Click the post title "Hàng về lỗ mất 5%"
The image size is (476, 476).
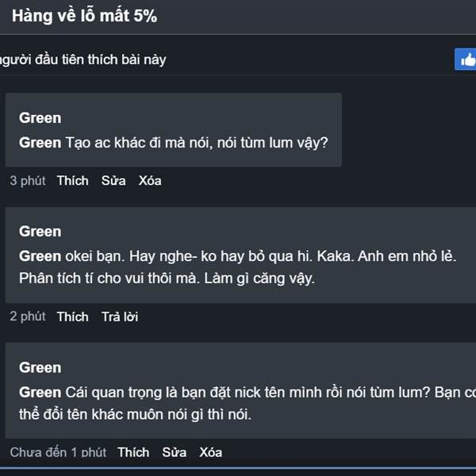[x=84, y=17]
